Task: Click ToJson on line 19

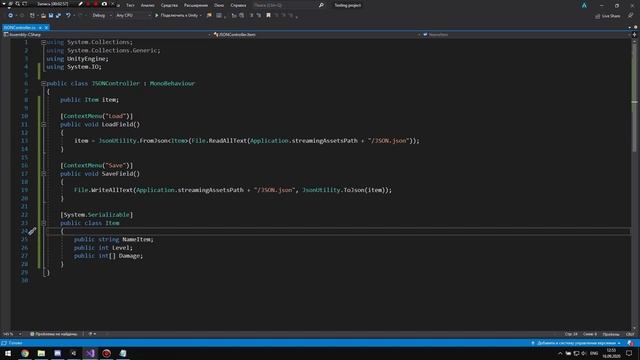Action: pyautogui.click(x=354, y=190)
